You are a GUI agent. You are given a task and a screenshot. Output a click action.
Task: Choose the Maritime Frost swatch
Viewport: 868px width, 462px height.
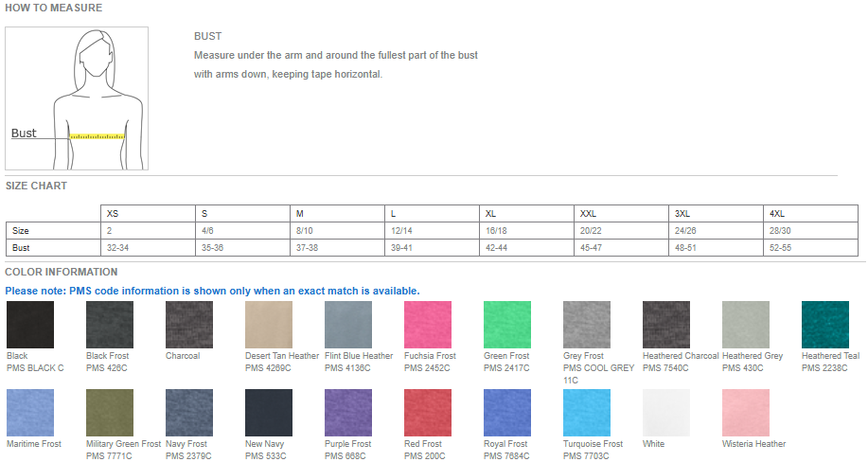point(30,412)
